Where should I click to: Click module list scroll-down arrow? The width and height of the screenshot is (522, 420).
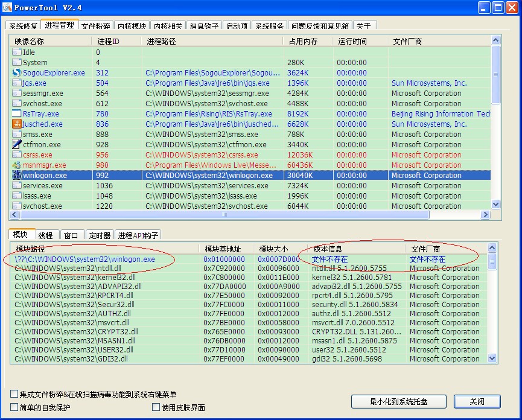(492, 358)
